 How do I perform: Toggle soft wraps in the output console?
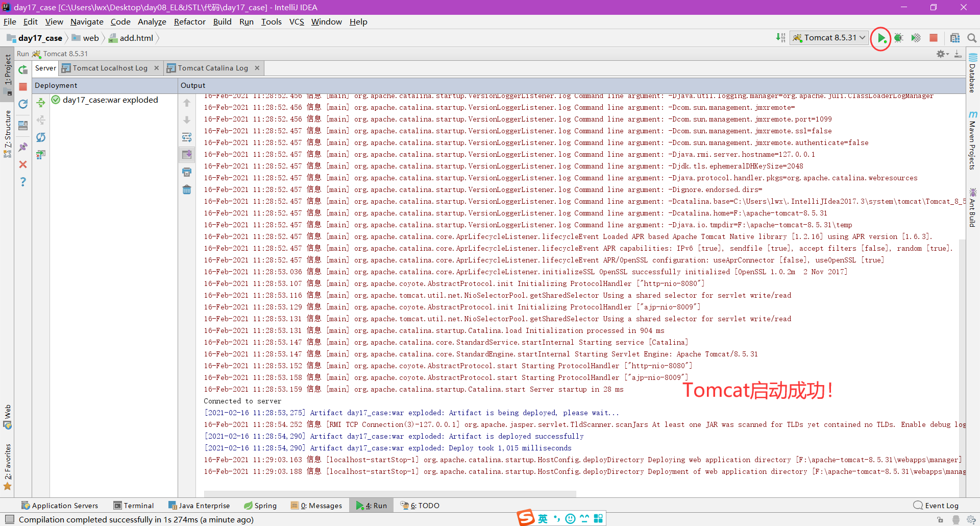click(187, 137)
